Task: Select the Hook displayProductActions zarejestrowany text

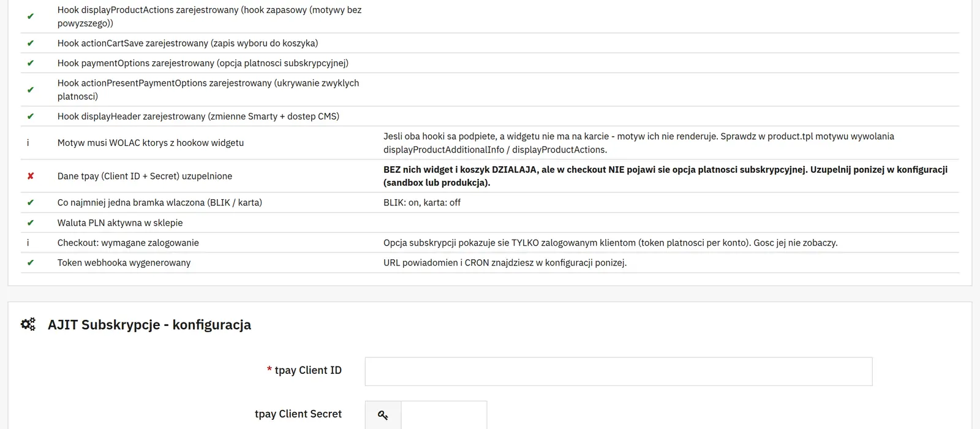Action: (x=209, y=17)
